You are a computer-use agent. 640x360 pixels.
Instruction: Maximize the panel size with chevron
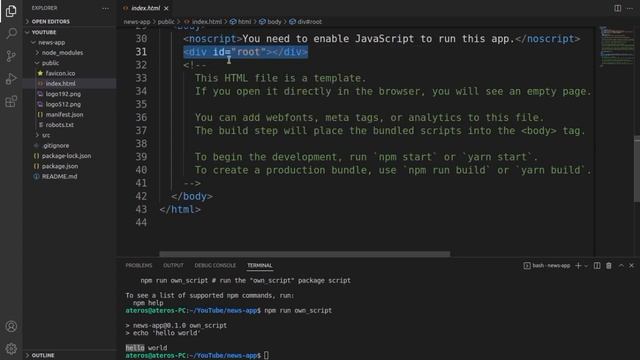pos(621,266)
